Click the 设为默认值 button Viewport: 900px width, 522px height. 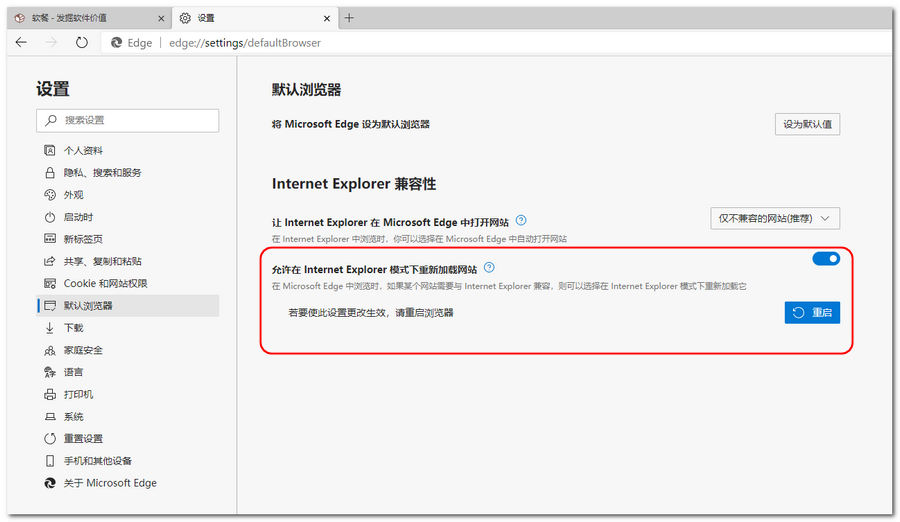pyautogui.click(x=807, y=124)
